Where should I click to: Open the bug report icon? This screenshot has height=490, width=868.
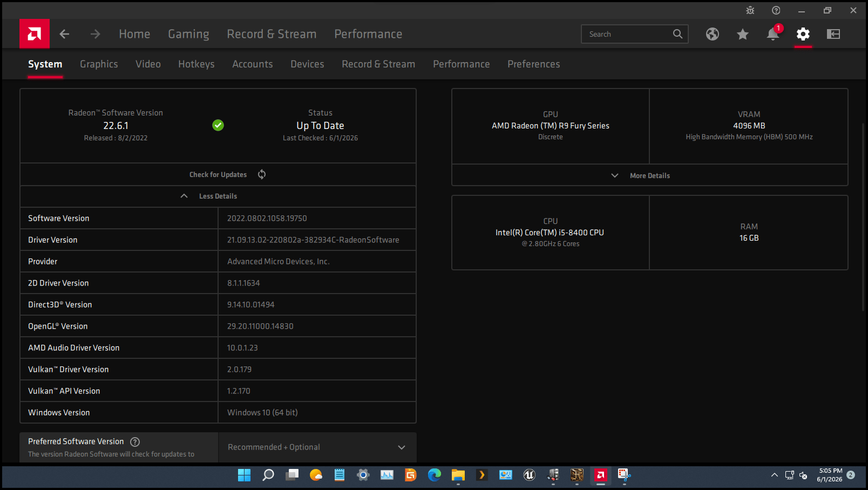coord(750,10)
